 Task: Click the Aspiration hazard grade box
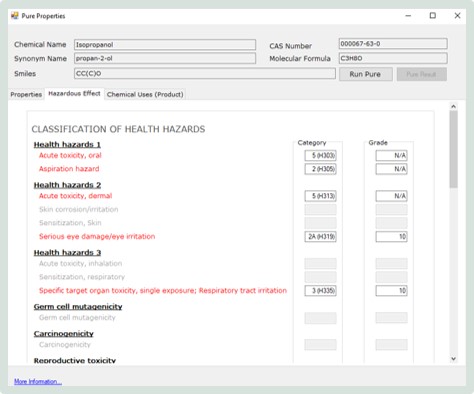391,169
